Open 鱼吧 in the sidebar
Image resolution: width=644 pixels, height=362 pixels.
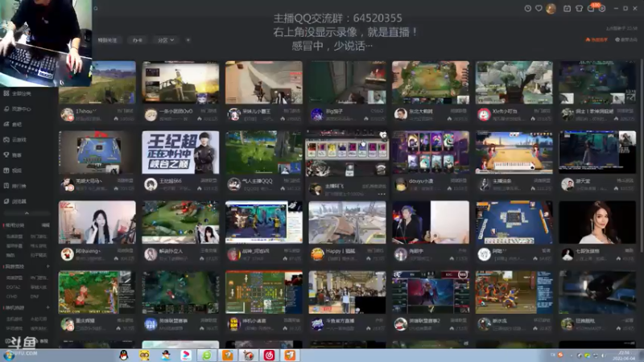point(13,124)
